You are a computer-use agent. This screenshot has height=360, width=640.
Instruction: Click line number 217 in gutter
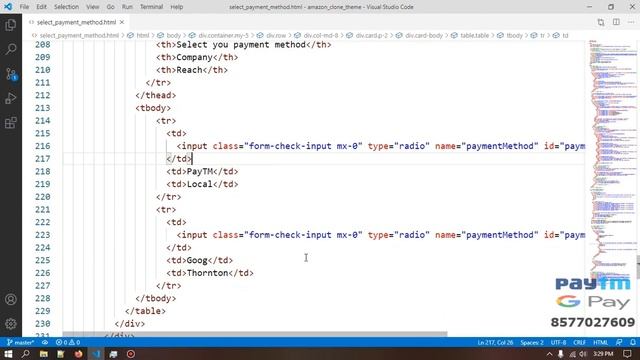pyautogui.click(x=42, y=159)
